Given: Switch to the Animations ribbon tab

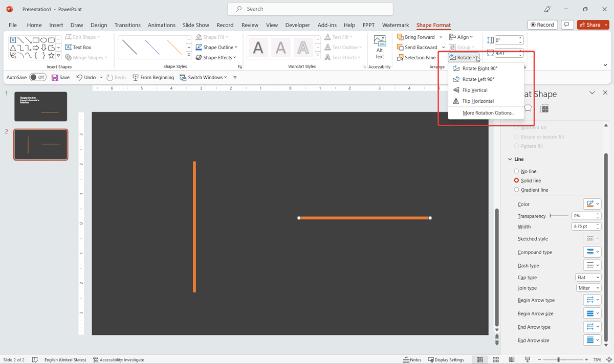Looking at the screenshot, I should click(x=161, y=25).
